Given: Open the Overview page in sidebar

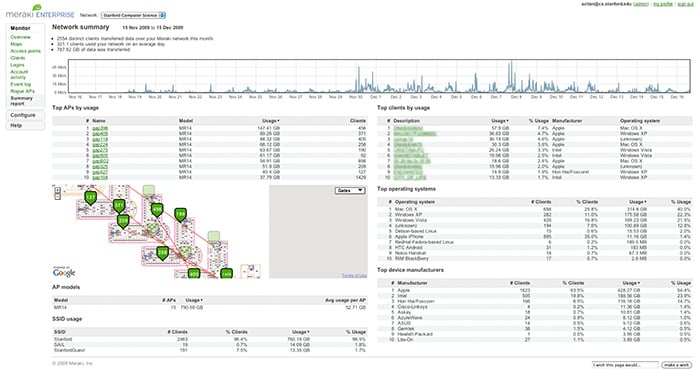Looking at the screenshot, I should pos(21,37).
